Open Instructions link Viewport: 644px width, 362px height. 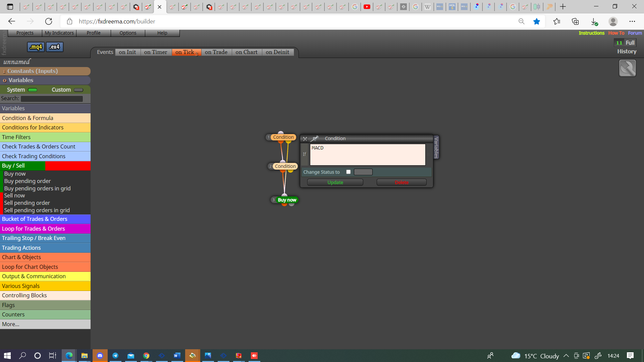(591, 33)
